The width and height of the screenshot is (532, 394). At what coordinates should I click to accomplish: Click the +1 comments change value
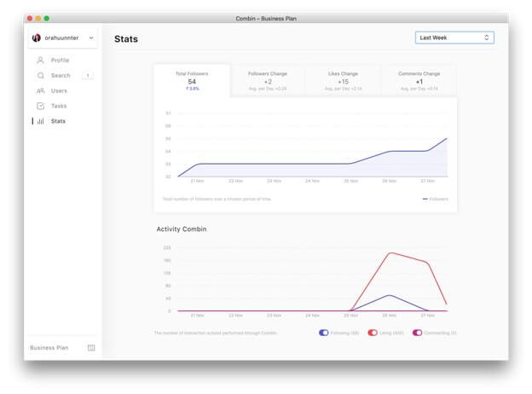(419, 82)
